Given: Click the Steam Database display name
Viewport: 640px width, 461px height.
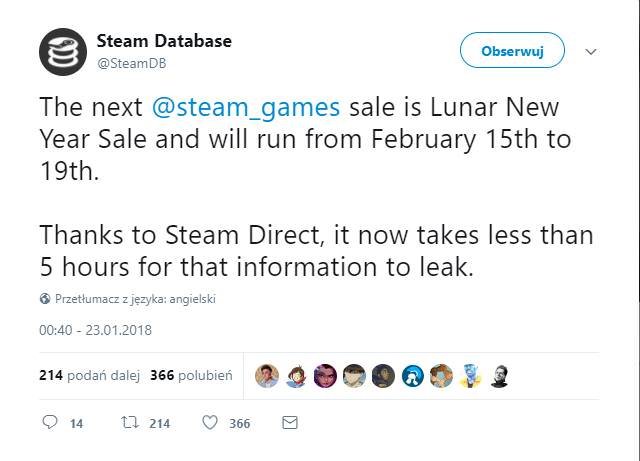Looking at the screenshot, I should 164,42.
